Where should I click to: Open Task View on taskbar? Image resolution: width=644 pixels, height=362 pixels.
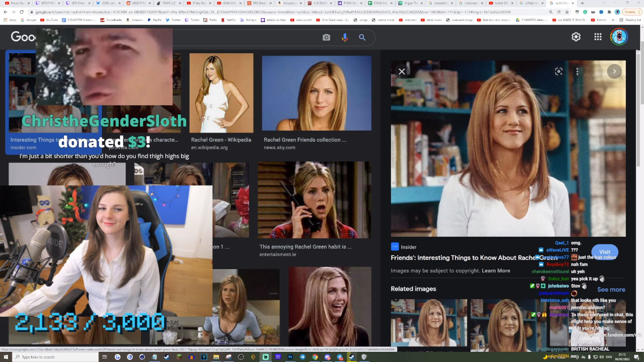tap(104, 357)
